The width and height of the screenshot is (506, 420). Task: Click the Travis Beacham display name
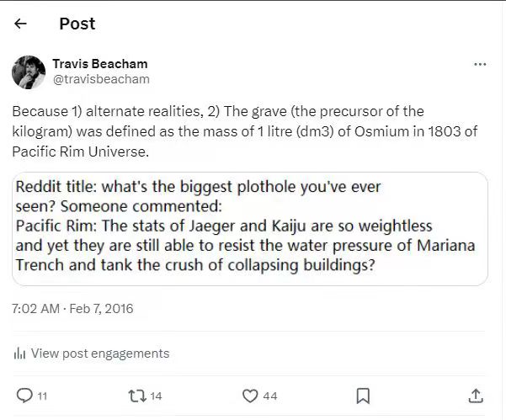[x=99, y=64]
